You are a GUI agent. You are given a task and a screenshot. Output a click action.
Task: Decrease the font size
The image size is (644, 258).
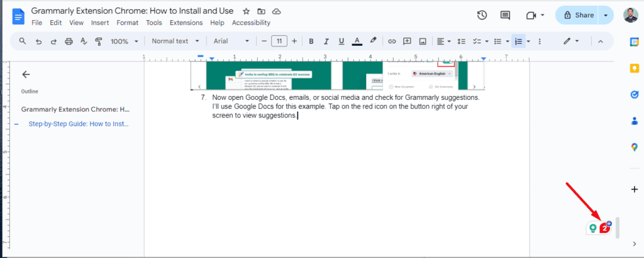coord(264,41)
